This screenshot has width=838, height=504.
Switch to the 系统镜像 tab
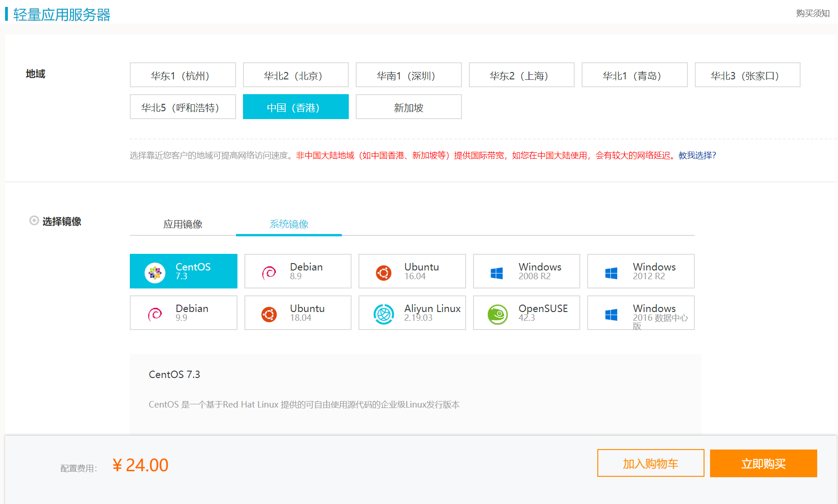click(x=289, y=224)
